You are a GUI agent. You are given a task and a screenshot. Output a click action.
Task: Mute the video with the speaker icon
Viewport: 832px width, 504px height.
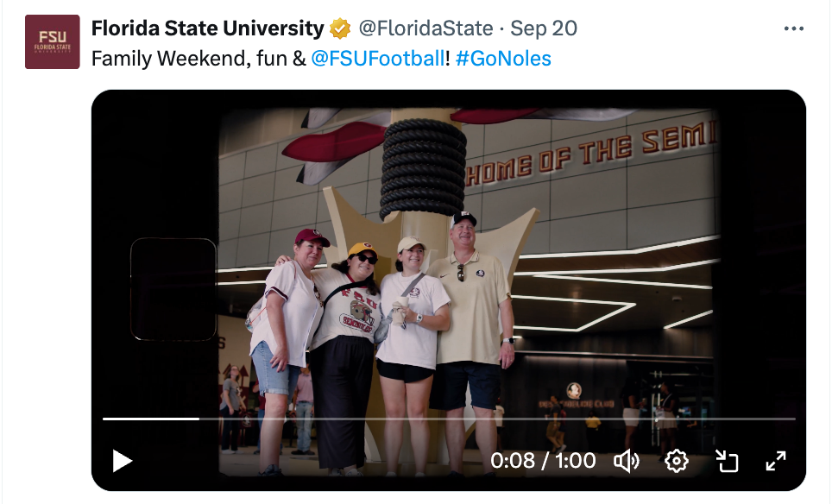click(x=626, y=461)
